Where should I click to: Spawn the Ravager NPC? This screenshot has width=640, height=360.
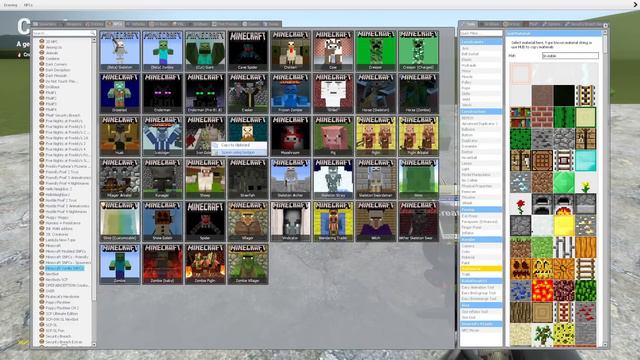162,179
